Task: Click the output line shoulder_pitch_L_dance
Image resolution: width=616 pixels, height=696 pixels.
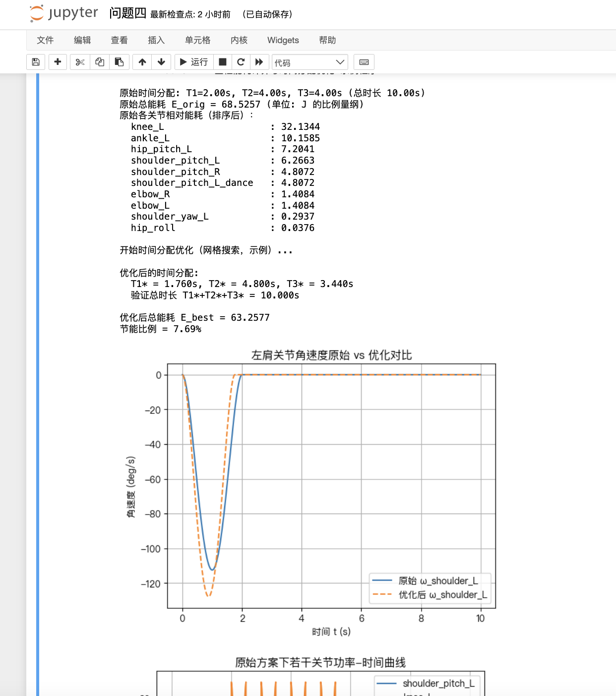Action: pos(223,183)
